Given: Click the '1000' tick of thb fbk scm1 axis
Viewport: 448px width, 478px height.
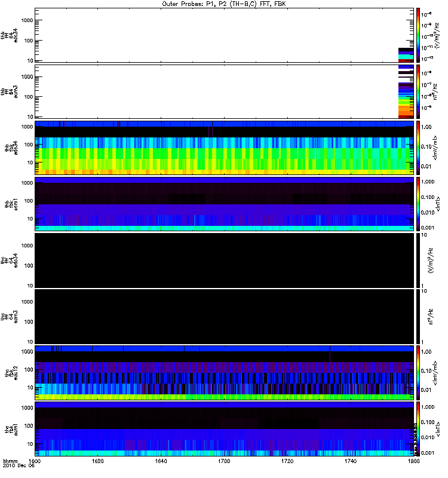Looking at the screenshot, I should click(x=27, y=183).
